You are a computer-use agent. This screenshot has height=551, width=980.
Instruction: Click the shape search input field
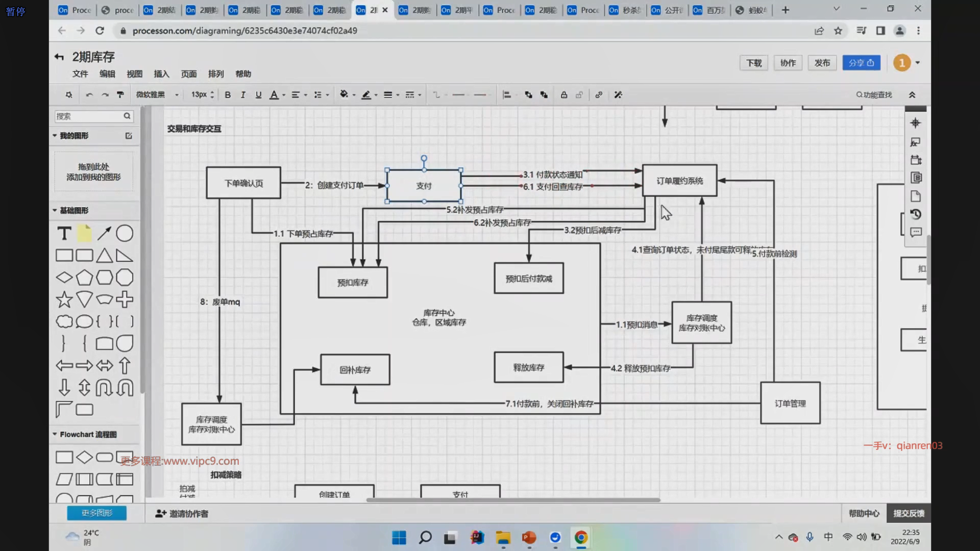pos(89,116)
